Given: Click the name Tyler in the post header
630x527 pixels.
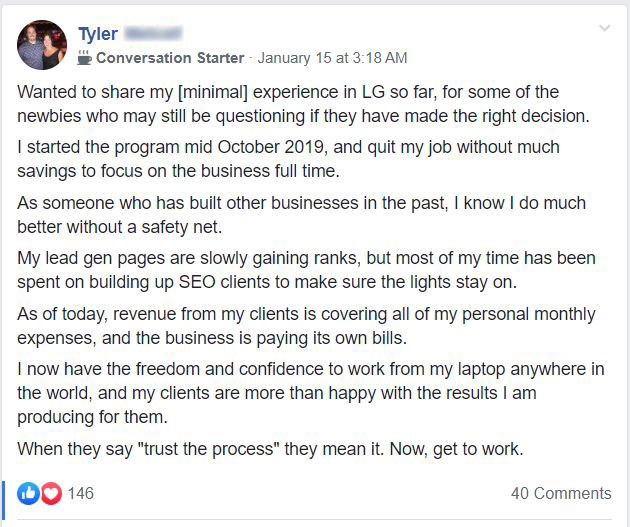Looking at the screenshot, I should click(x=98, y=34).
